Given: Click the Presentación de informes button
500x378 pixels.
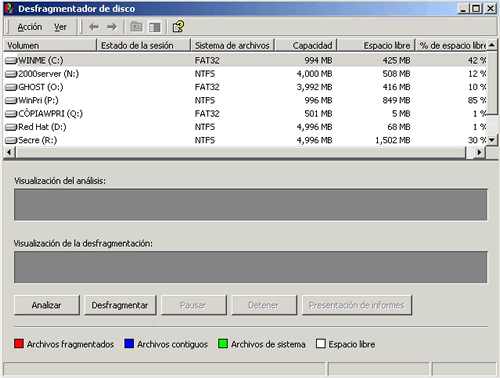Looking at the screenshot, I should (x=357, y=305).
